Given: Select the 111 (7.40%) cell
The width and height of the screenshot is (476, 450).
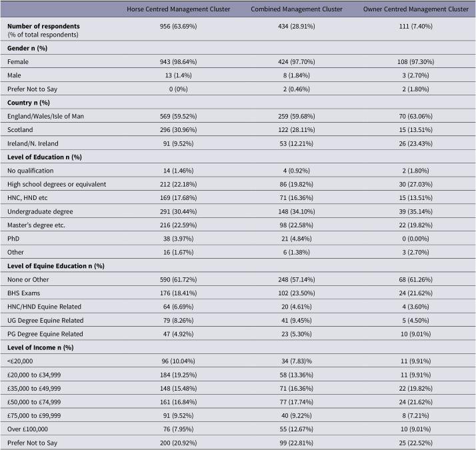Looking at the screenshot, I should point(415,26).
